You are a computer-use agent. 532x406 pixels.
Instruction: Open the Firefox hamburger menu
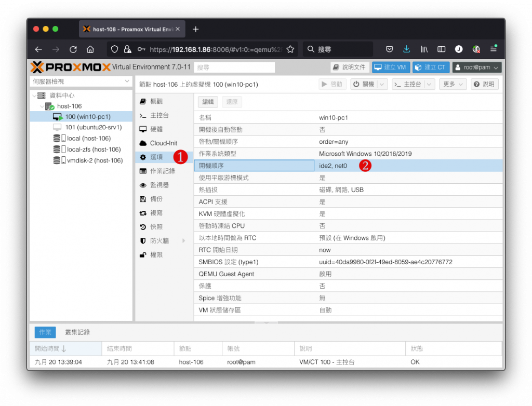[494, 49]
